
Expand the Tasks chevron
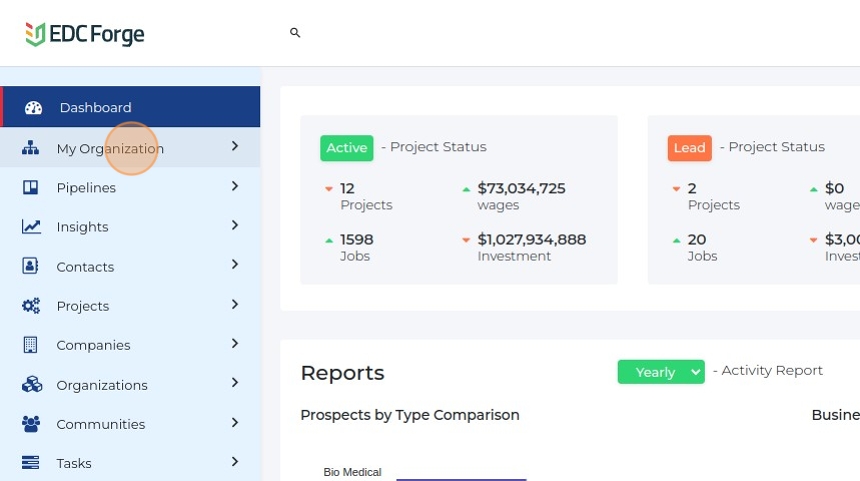[235, 461]
